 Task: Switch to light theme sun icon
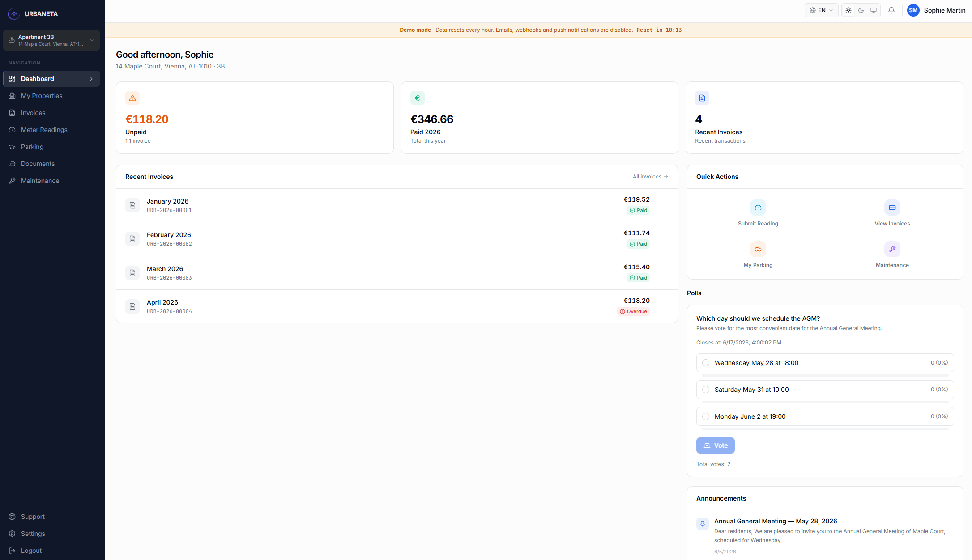[x=848, y=10]
